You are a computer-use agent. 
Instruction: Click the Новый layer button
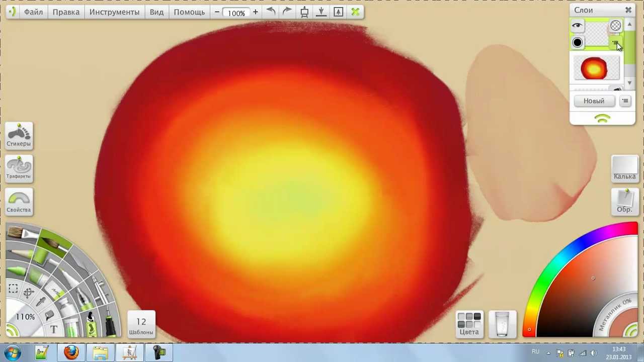[594, 101]
